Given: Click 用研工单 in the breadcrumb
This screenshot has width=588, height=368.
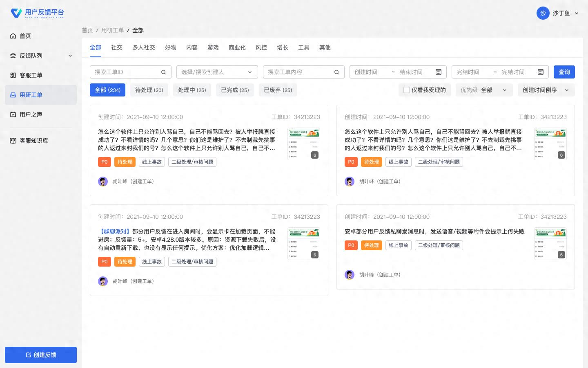Looking at the screenshot, I should [113, 30].
